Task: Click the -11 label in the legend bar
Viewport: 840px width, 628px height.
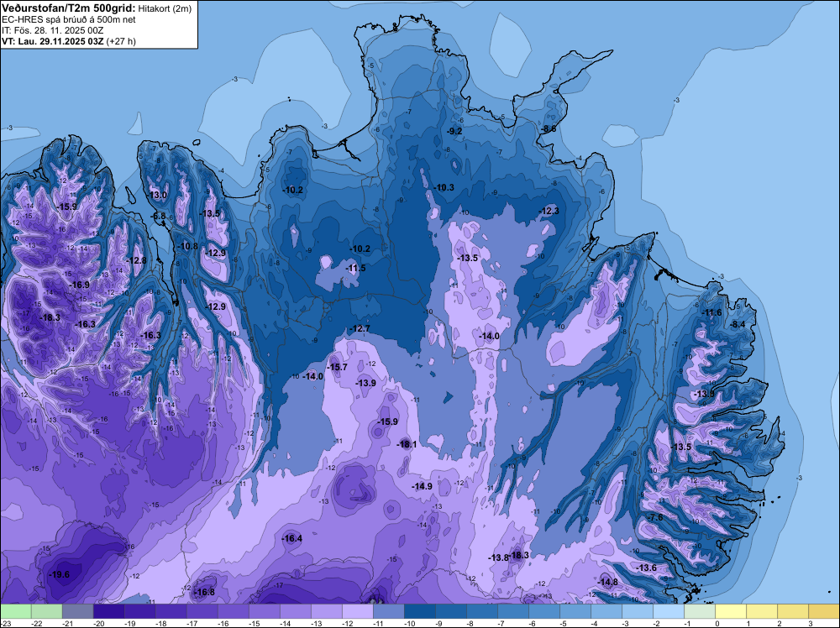Action: click(x=379, y=623)
